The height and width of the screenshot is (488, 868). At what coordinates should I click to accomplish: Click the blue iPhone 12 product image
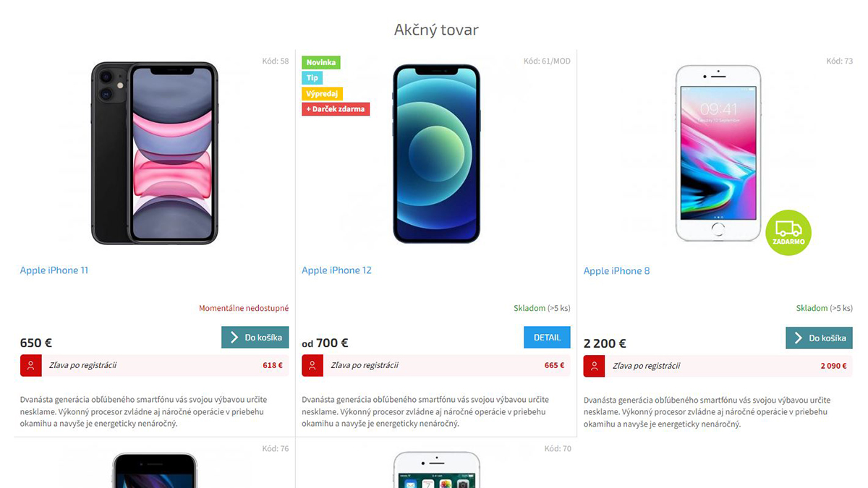pyautogui.click(x=436, y=153)
